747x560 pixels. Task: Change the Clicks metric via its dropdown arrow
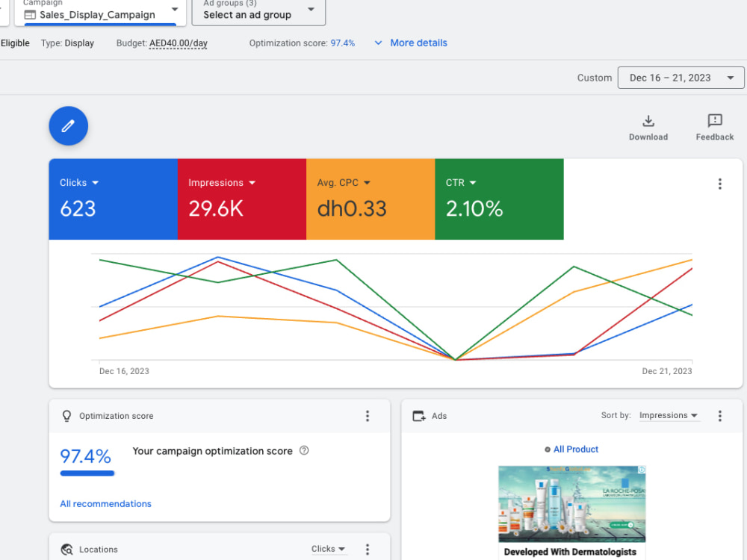pos(96,183)
